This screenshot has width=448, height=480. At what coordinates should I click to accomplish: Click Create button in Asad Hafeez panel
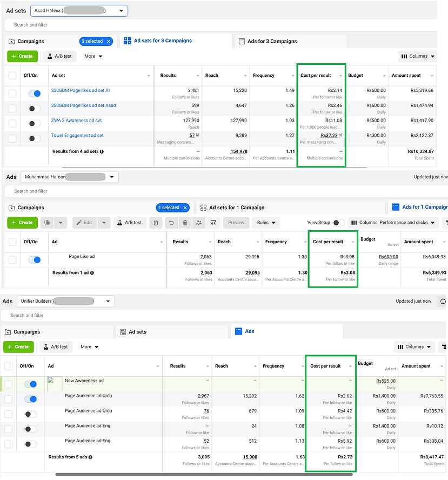click(x=22, y=56)
